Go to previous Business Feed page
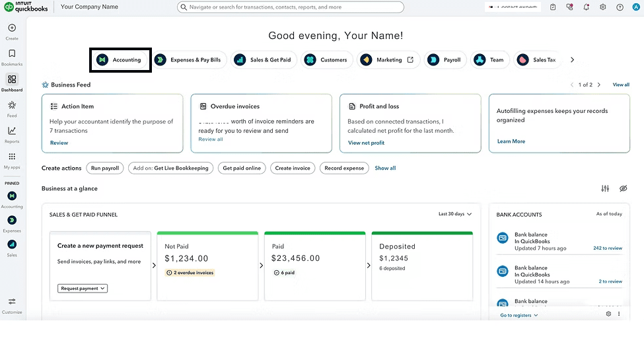The image size is (644, 360). (x=572, y=85)
